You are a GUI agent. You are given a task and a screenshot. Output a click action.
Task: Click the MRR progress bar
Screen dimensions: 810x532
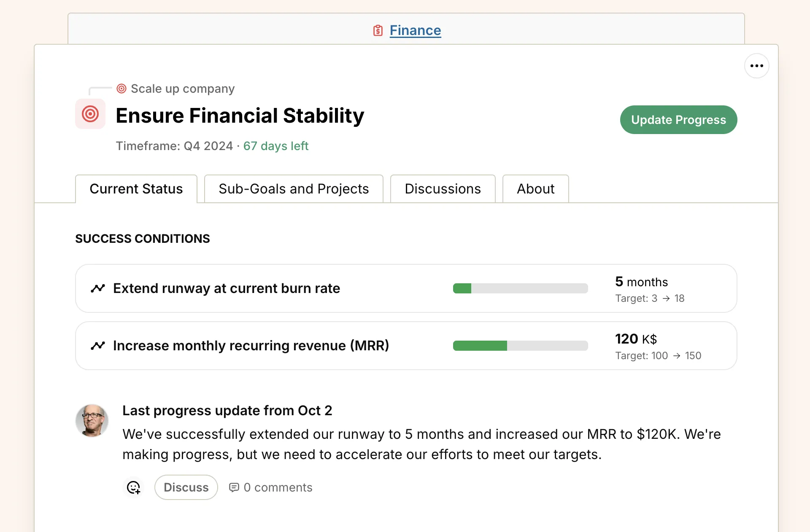pos(520,346)
